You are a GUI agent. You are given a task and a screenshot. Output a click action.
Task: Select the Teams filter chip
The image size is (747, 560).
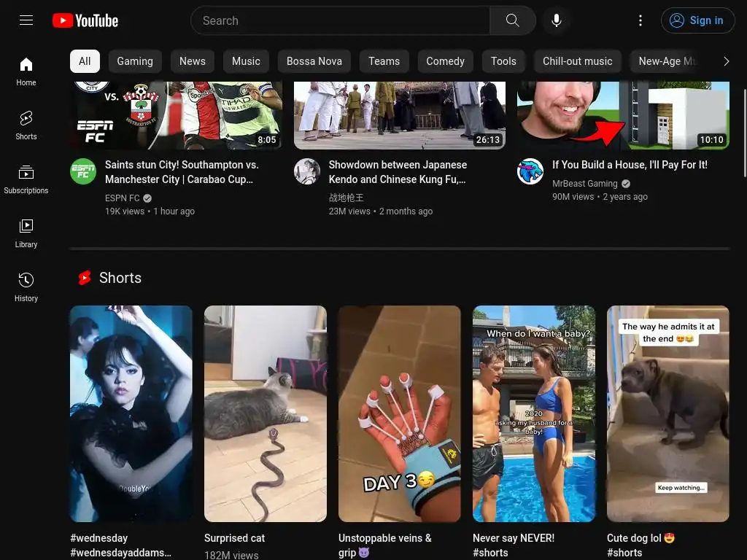point(384,61)
